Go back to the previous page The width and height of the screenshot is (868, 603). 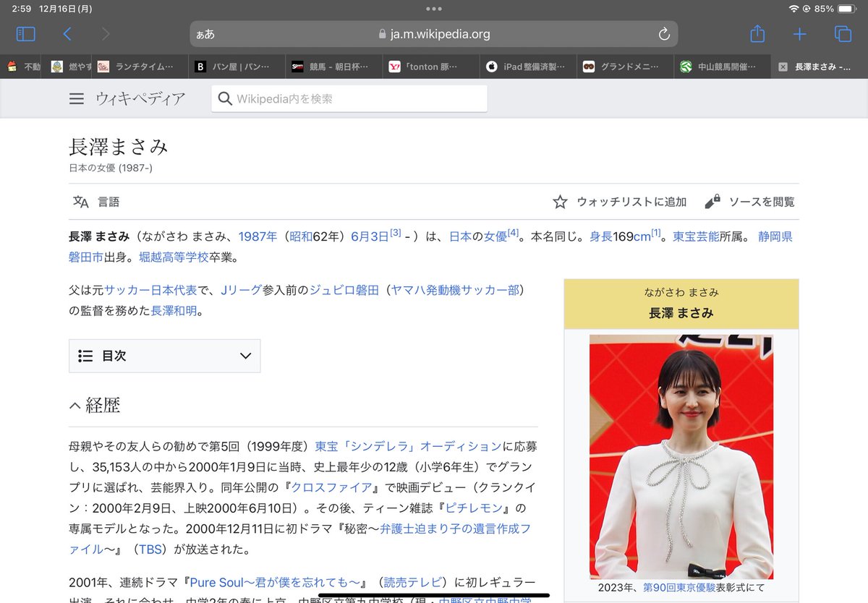coord(67,34)
